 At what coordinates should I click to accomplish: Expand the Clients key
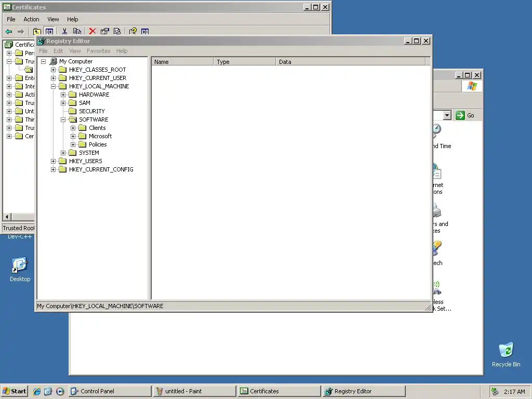(x=73, y=128)
